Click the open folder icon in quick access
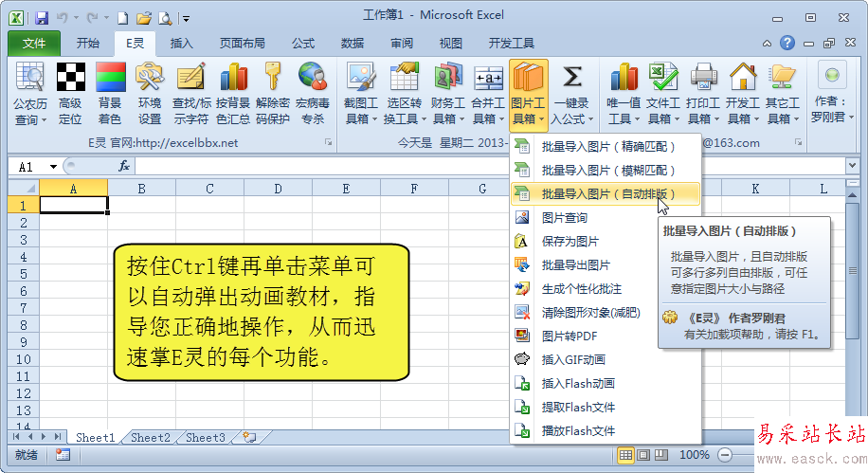The height and width of the screenshot is (473, 868). tap(144, 18)
